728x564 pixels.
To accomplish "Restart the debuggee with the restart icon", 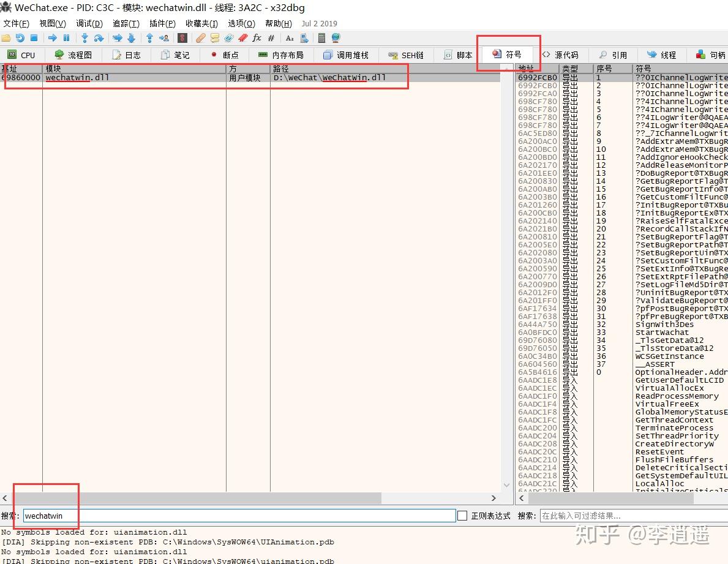I will coord(20,38).
